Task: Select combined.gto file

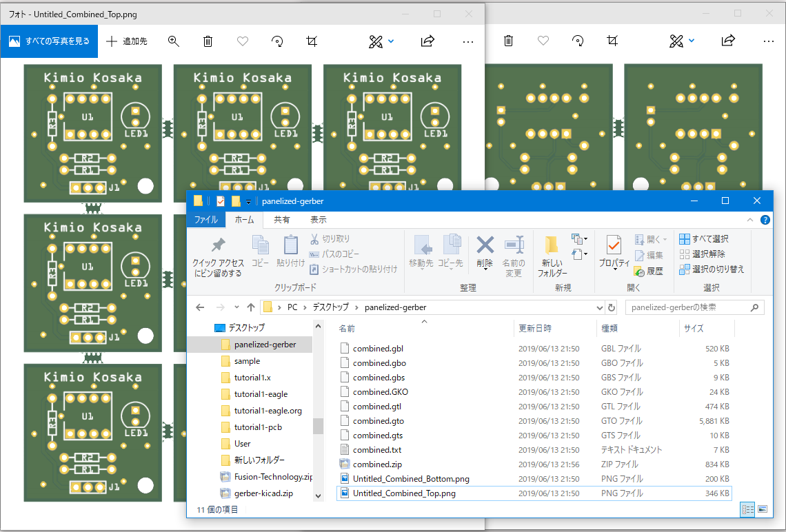Action: click(x=378, y=421)
